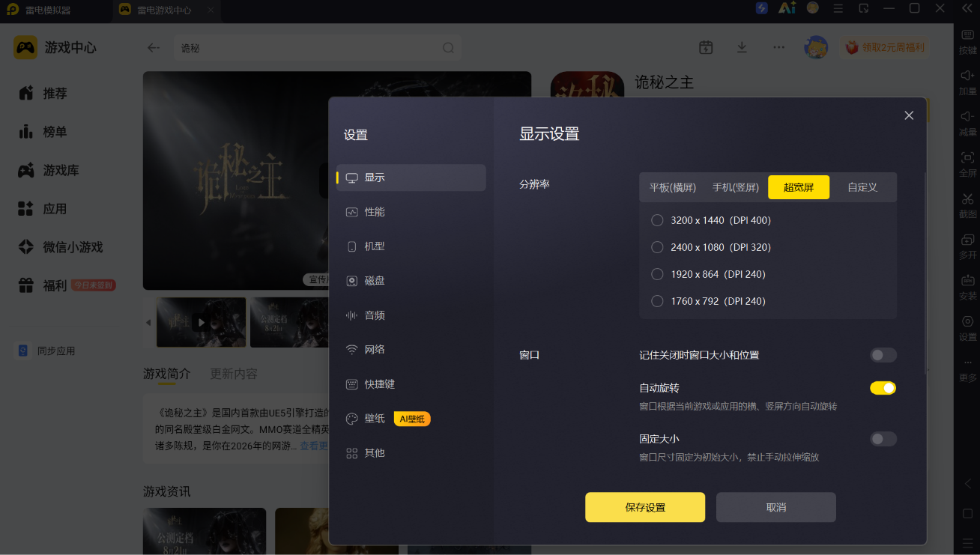The image size is (980, 555).
Task: Go to 磁盘 settings section
Action: point(411,281)
